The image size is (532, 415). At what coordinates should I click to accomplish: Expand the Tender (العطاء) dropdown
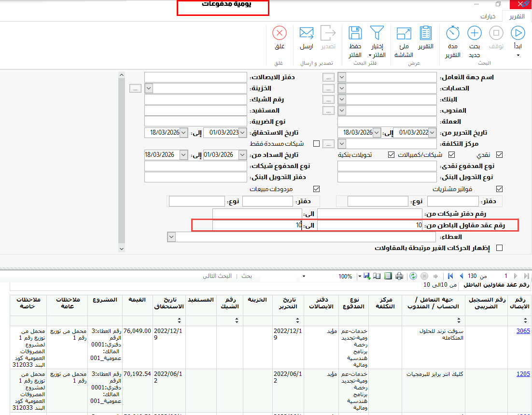171,237
